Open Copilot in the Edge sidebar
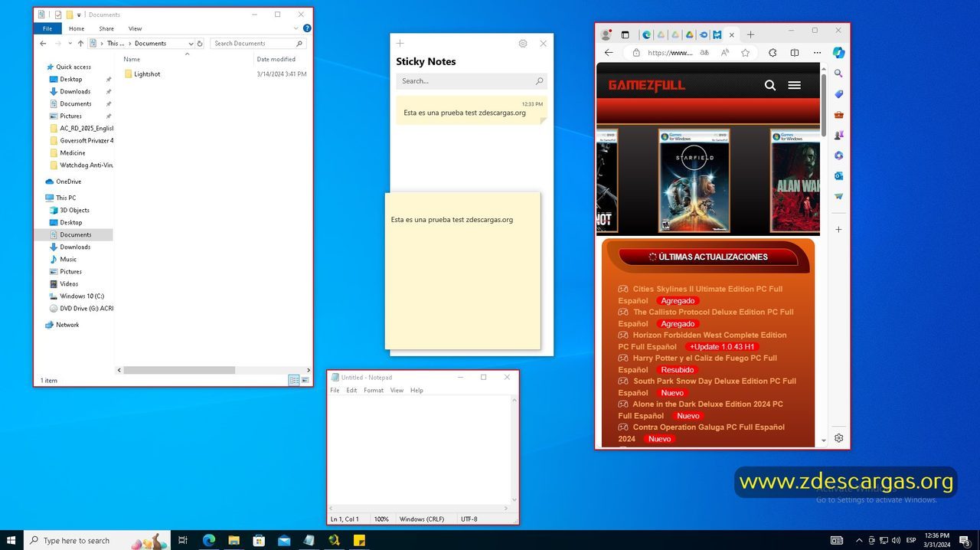This screenshot has height=550, width=980. (838, 53)
